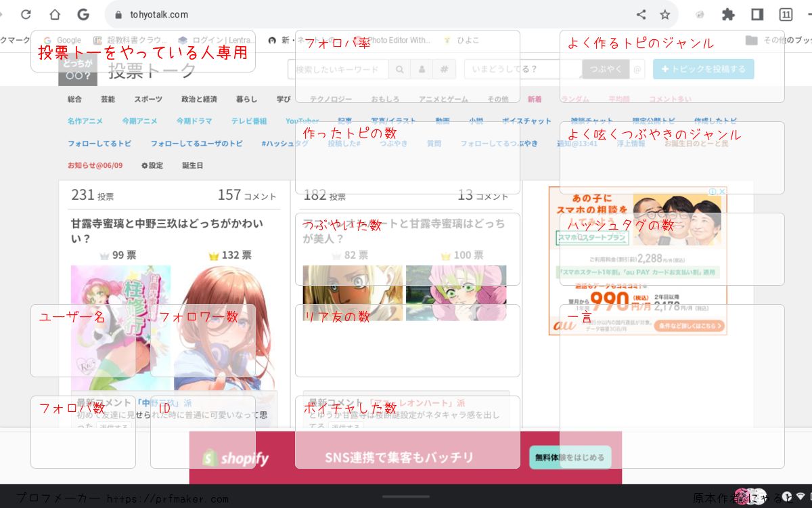Open the tab switcher showing 11 tabs
Viewport: 812px width, 508px height.
click(786, 14)
